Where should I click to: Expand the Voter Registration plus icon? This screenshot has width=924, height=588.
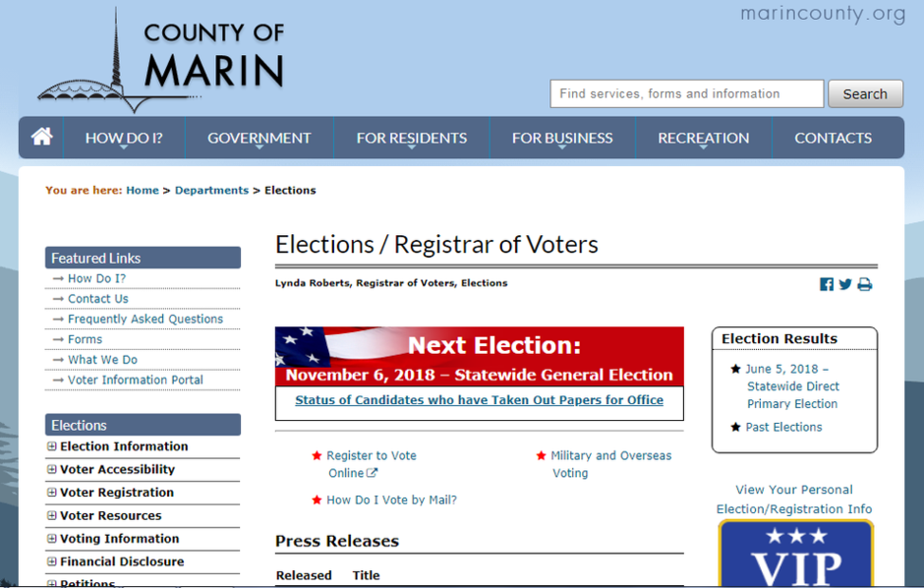click(52, 493)
